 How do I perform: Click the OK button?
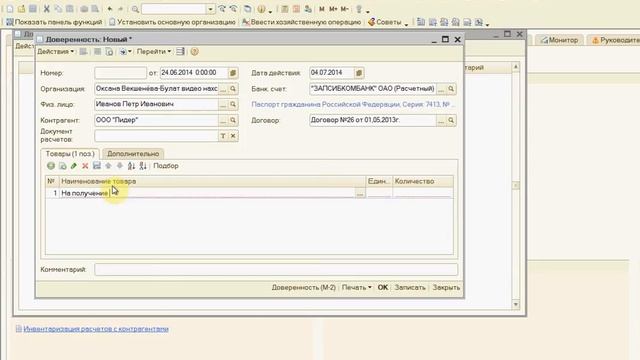383,287
